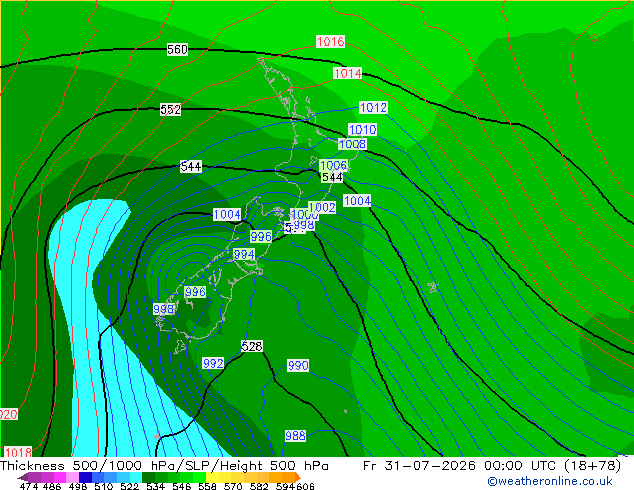634x490 pixels.
Task: Click the blue 1012 isobar label
Action: click(373, 108)
